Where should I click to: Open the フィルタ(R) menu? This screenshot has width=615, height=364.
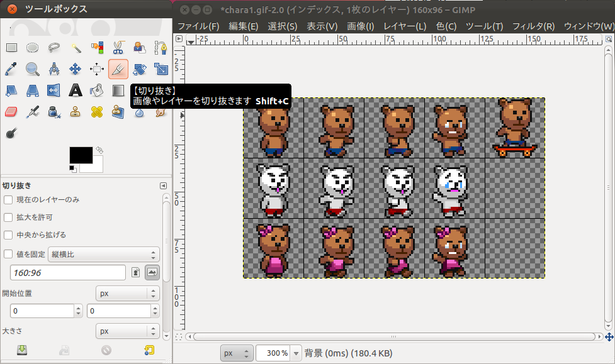[533, 26]
